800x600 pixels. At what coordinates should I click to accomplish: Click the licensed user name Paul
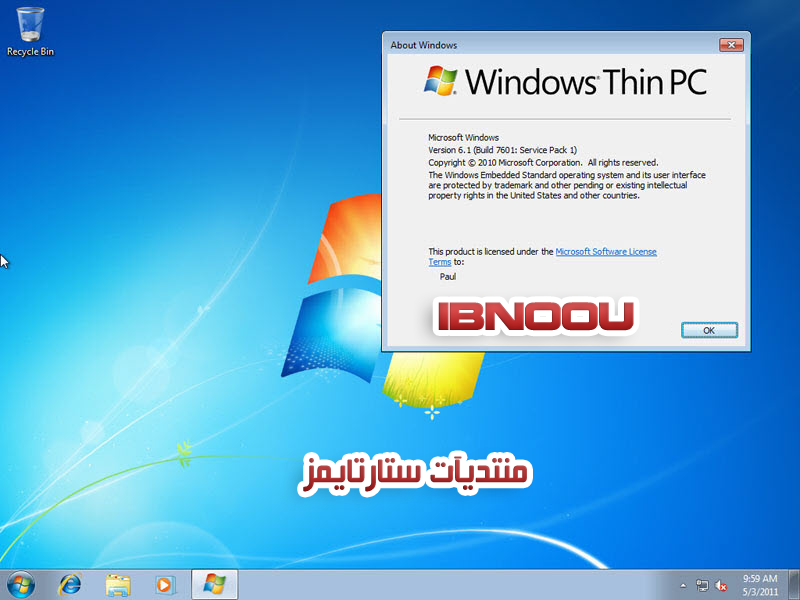coord(447,277)
